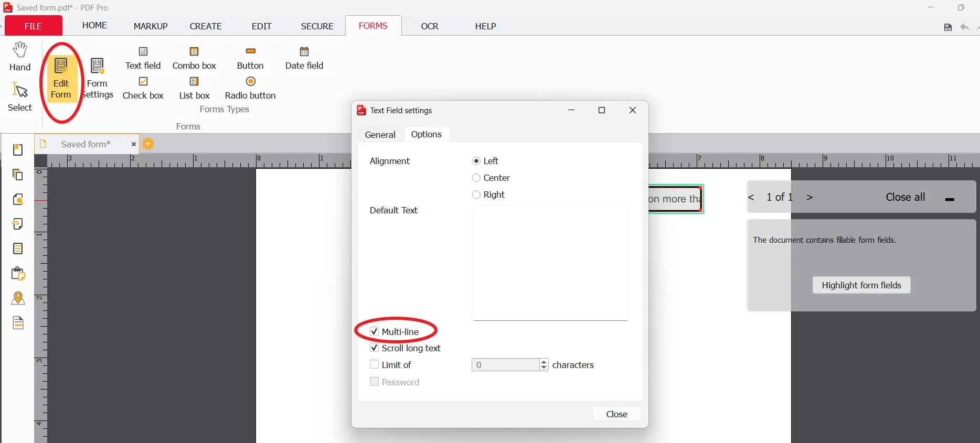
Task: Open the third left sidebar icon panel
Action: pos(18,199)
